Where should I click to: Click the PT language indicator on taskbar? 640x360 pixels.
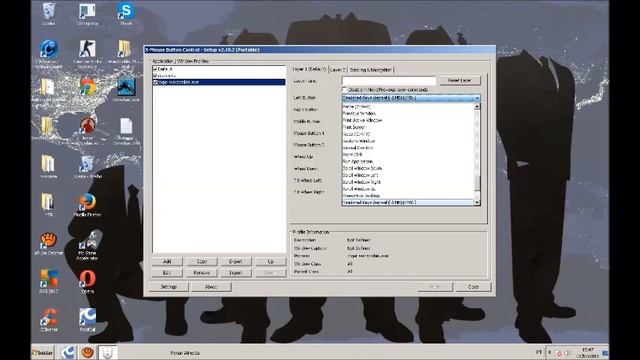(539, 352)
